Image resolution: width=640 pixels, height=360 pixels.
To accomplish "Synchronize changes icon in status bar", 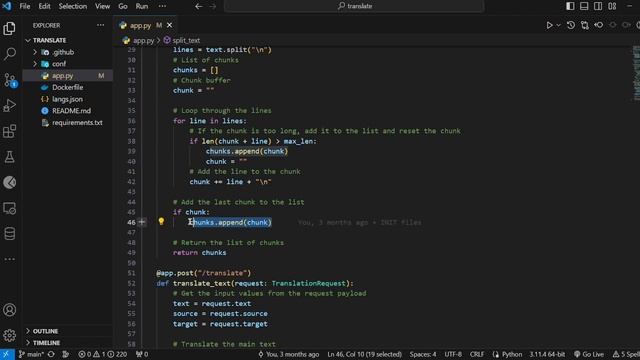I will pos(51,354).
